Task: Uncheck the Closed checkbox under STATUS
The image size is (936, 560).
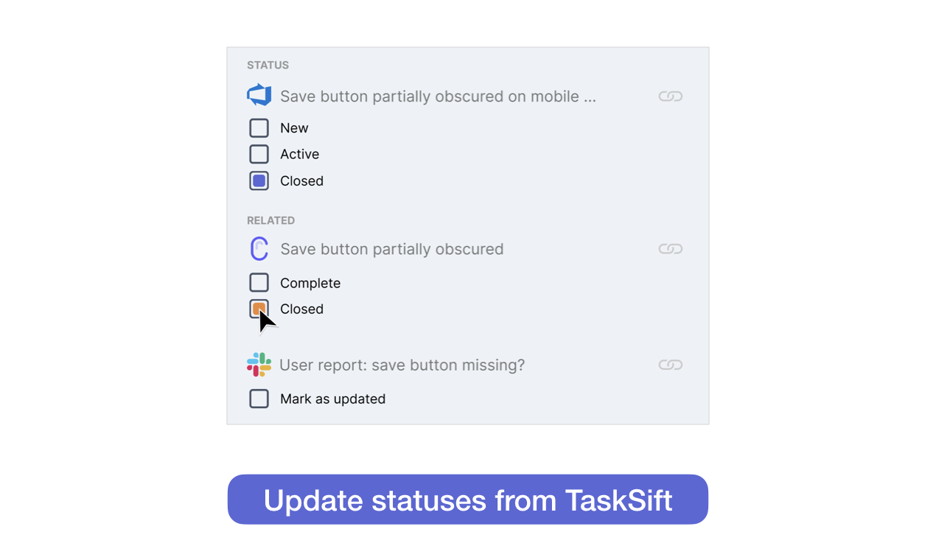Action: coord(259,181)
